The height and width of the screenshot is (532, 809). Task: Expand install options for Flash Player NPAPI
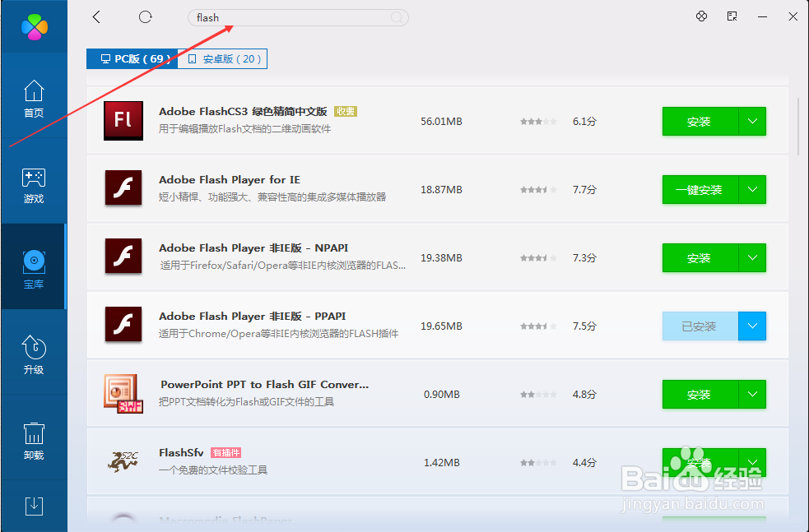click(x=752, y=257)
